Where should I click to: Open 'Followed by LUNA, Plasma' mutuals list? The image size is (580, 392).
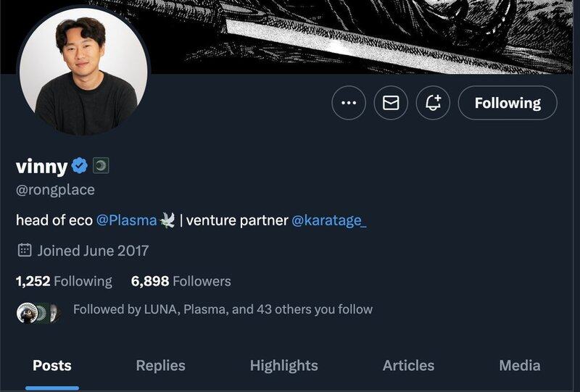(223, 309)
